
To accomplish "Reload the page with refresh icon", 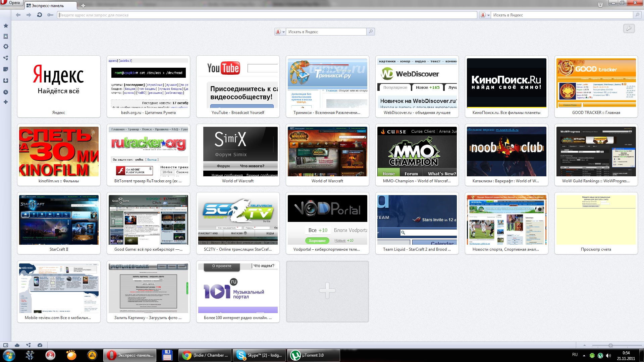I will (x=40, y=15).
